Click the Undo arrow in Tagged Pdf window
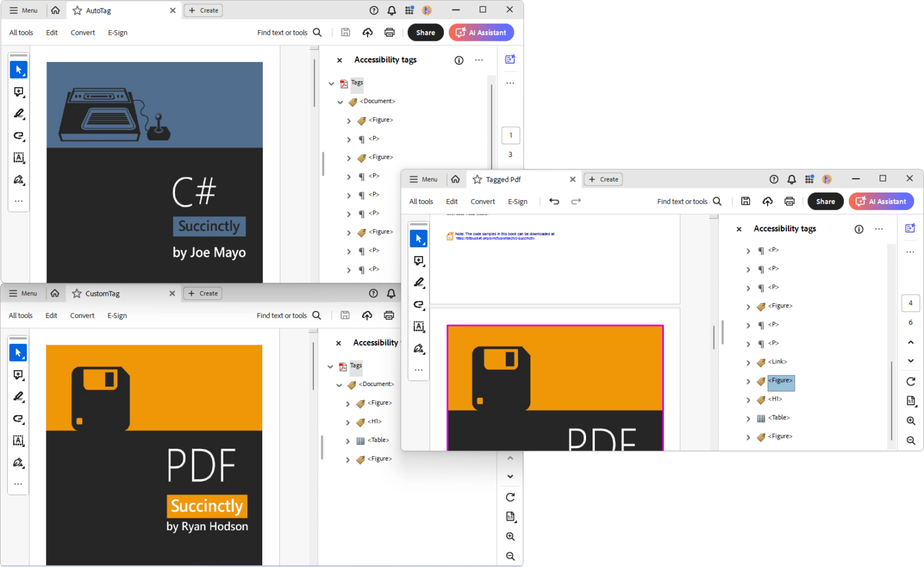The image size is (924, 567). (x=554, y=201)
